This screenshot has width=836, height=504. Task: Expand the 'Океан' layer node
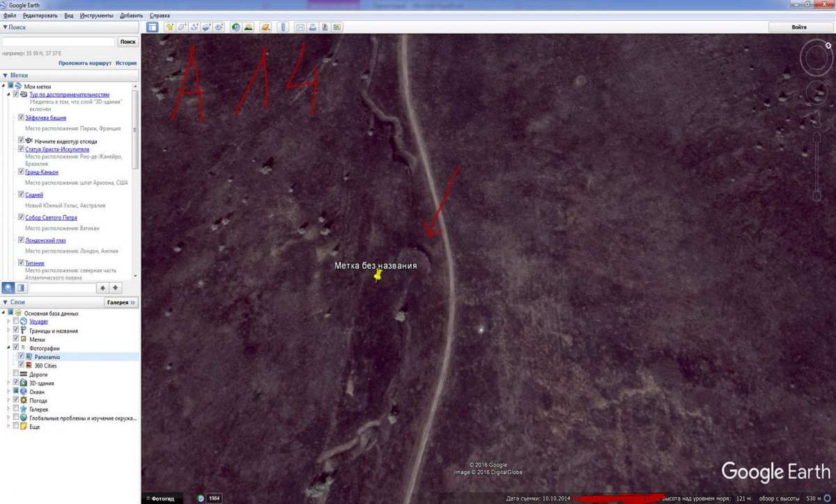click(9, 391)
